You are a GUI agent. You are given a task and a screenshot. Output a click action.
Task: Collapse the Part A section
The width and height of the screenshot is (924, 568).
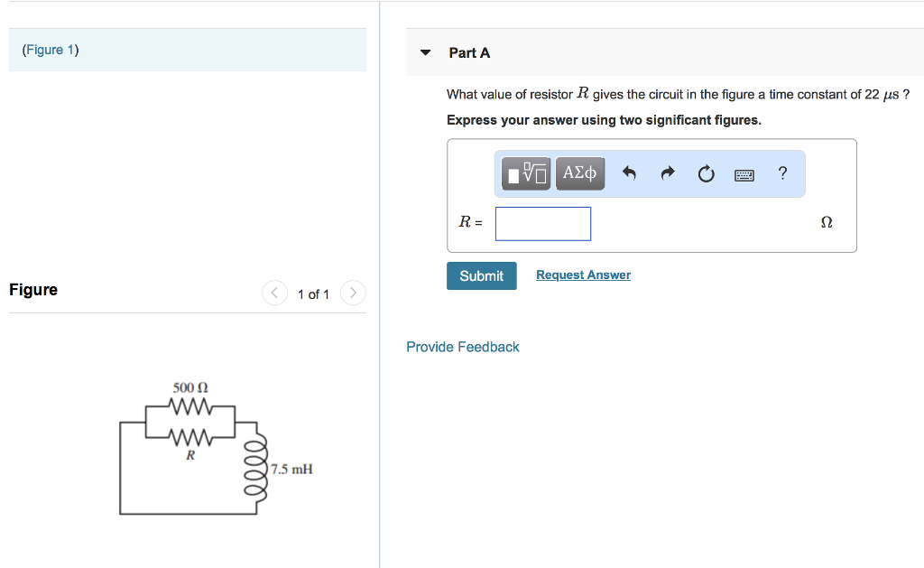pos(425,52)
